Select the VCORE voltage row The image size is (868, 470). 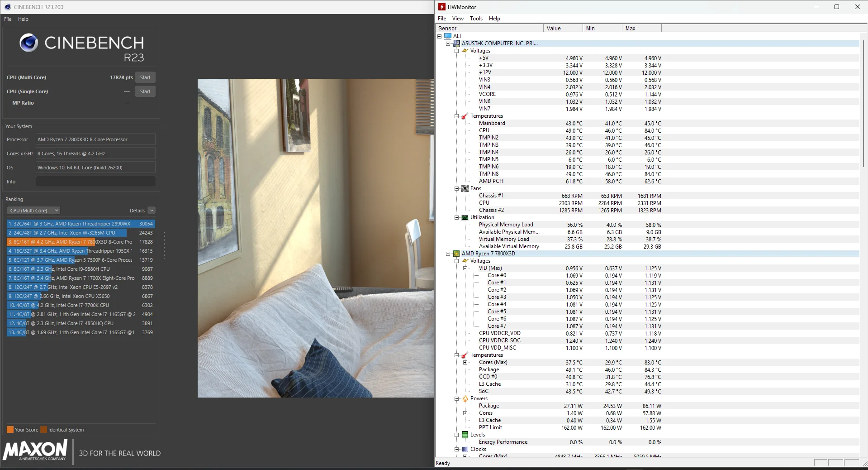(x=570, y=94)
